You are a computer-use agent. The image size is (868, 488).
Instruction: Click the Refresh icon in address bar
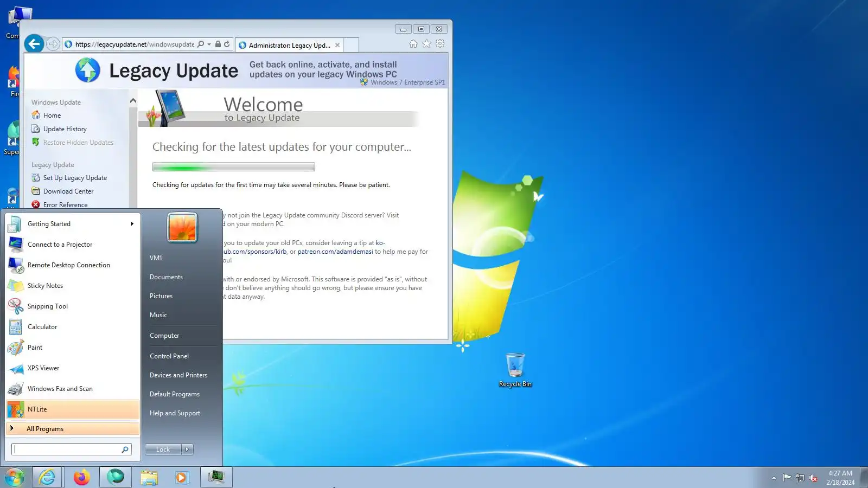click(227, 44)
